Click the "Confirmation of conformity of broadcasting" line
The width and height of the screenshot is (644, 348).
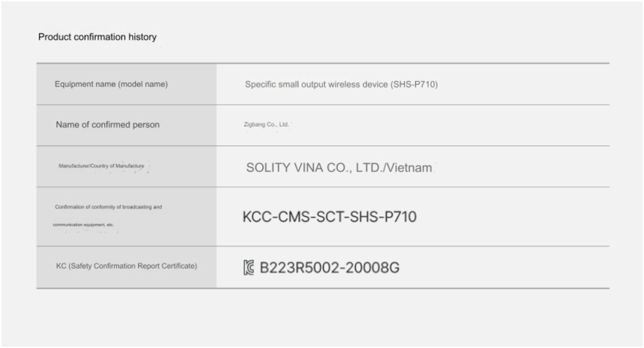[x=108, y=207]
